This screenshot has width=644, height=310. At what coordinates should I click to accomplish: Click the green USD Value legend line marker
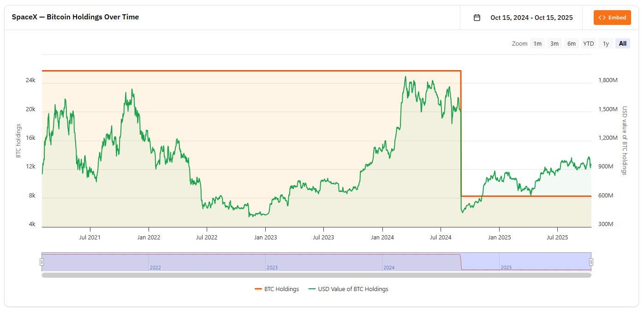point(312,289)
